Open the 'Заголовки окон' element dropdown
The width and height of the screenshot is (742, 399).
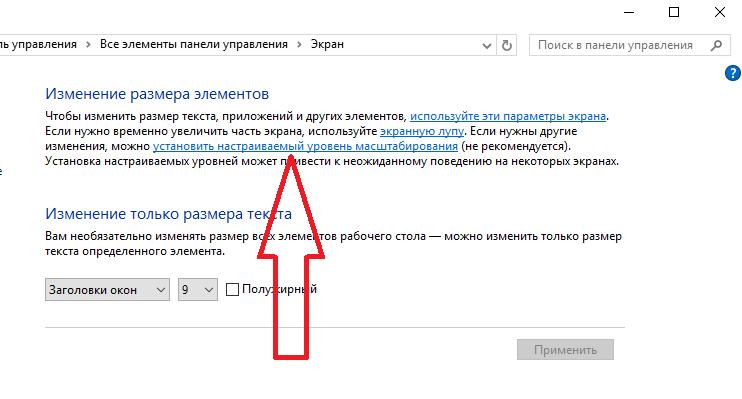pos(107,289)
